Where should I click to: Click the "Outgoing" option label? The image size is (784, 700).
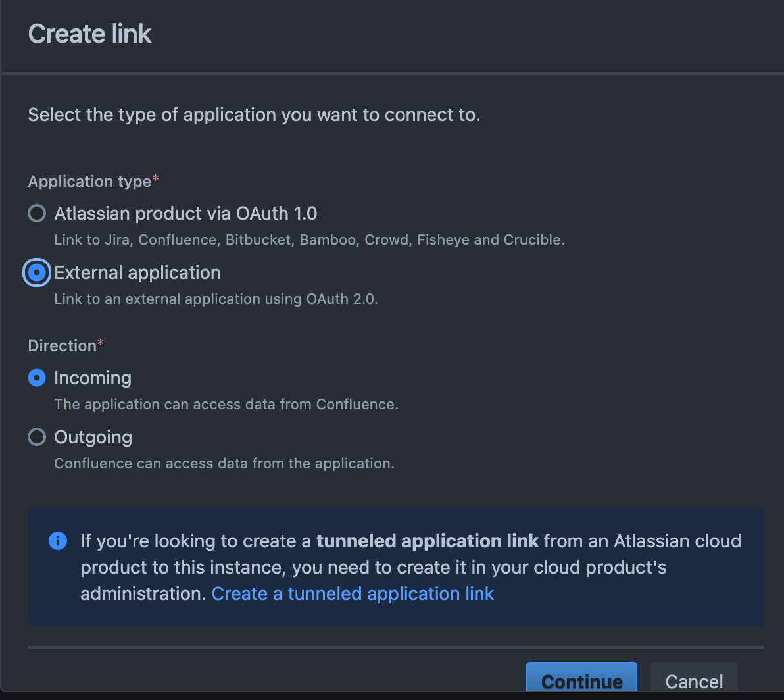[93, 437]
